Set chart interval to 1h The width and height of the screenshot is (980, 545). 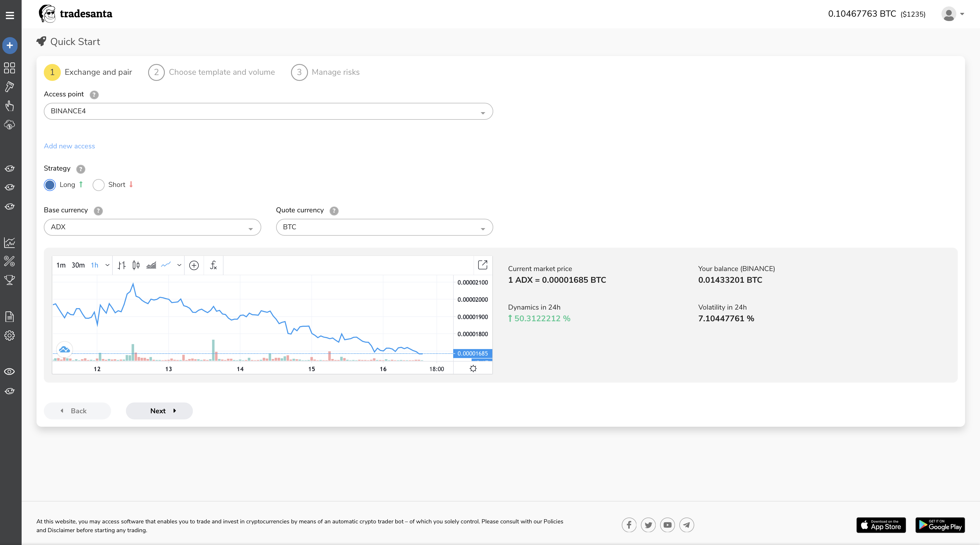click(94, 265)
